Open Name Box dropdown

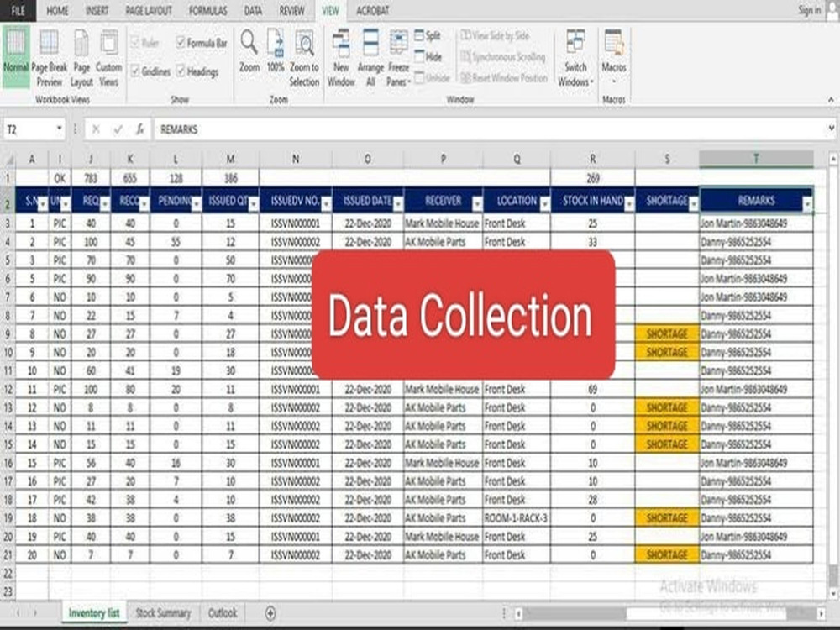pos(59,129)
